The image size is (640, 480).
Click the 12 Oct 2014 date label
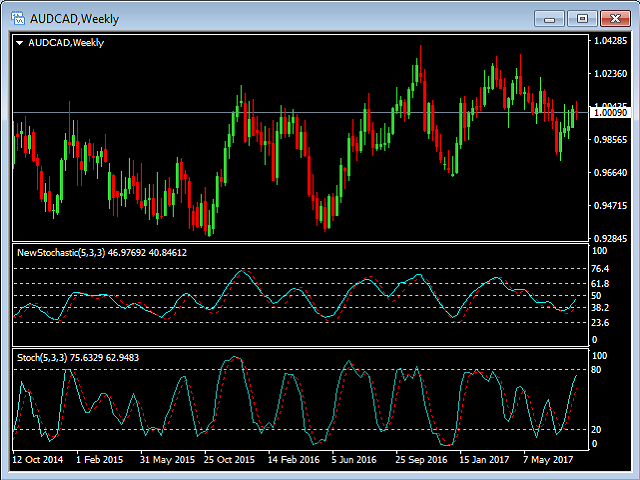coord(37,460)
